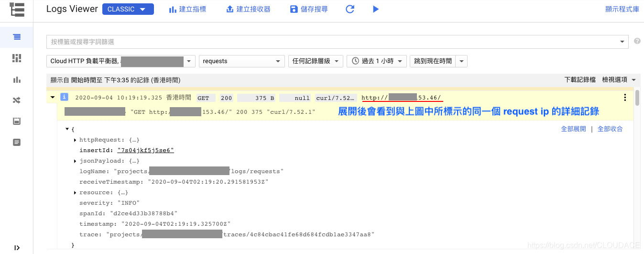Screen dimensions: 644x254
Task: Click the 375 B size chip
Action: pos(256,98)
